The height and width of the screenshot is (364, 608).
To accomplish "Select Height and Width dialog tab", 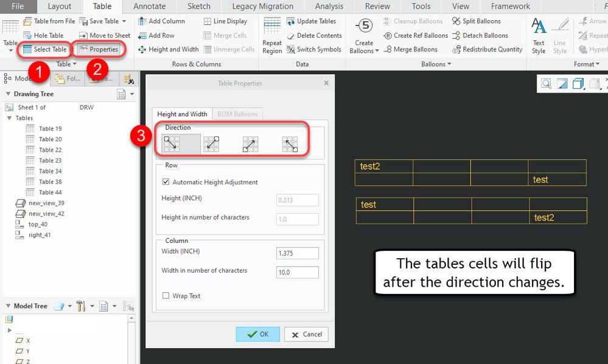I will coord(182,114).
